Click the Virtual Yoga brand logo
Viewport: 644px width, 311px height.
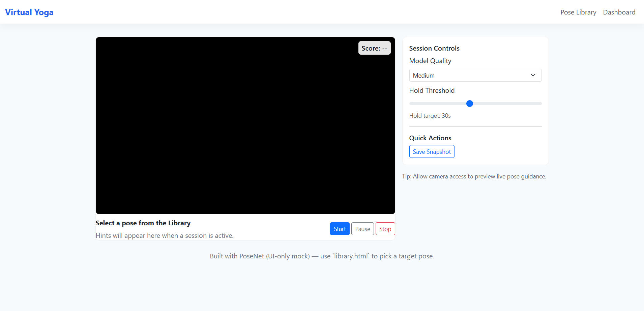[29, 12]
